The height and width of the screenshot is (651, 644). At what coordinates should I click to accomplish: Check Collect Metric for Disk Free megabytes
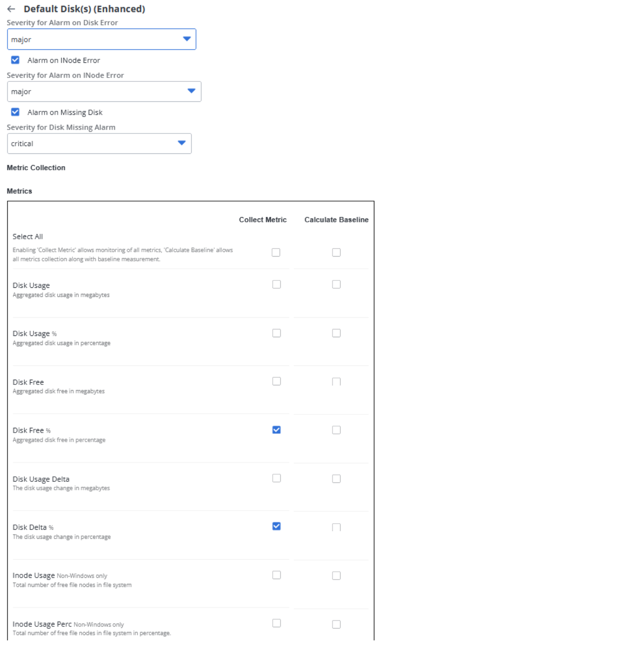(x=276, y=381)
